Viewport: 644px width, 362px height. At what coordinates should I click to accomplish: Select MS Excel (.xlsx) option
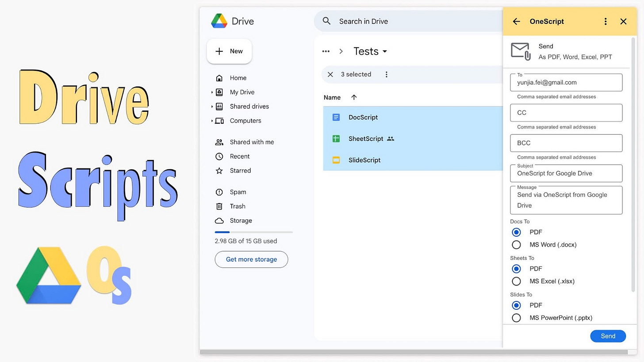point(516,281)
